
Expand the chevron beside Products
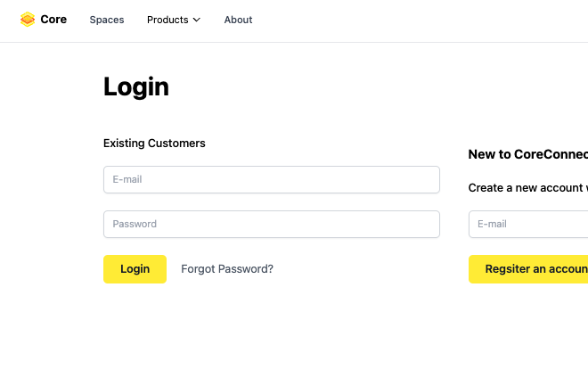pyautogui.click(x=197, y=20)
